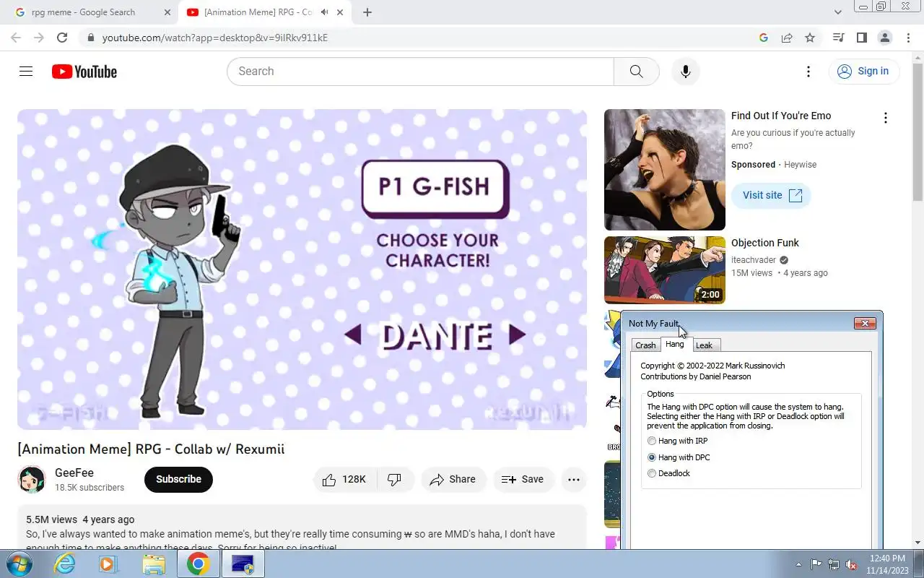
Task: Close the rpg meme Google Search tab
Action: 167,12
